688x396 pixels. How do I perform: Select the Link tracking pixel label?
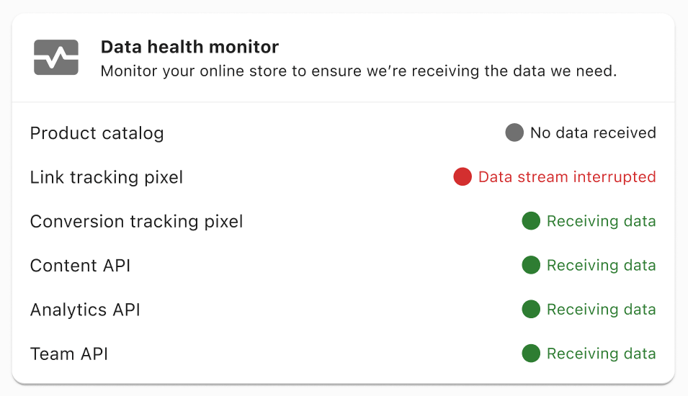coord(107,178)
